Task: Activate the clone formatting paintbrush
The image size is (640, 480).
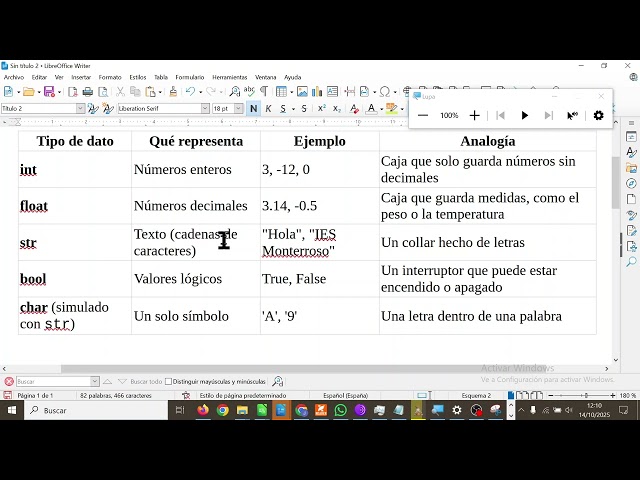Action: [173, 91]
